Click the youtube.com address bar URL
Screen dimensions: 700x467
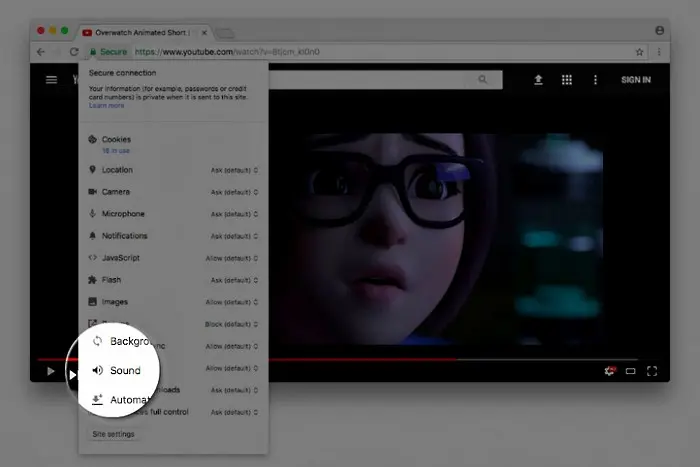tap(227, 52)
